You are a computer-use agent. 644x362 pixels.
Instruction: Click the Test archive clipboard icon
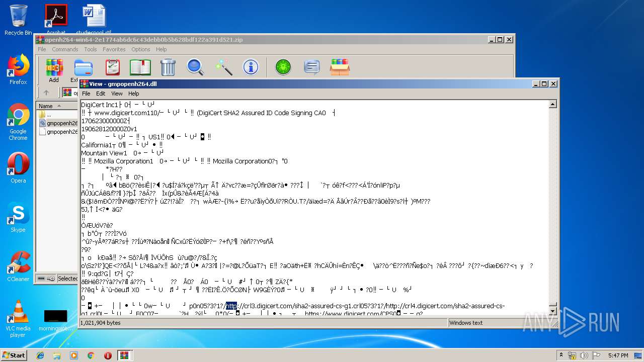click(x=113, y=67)
